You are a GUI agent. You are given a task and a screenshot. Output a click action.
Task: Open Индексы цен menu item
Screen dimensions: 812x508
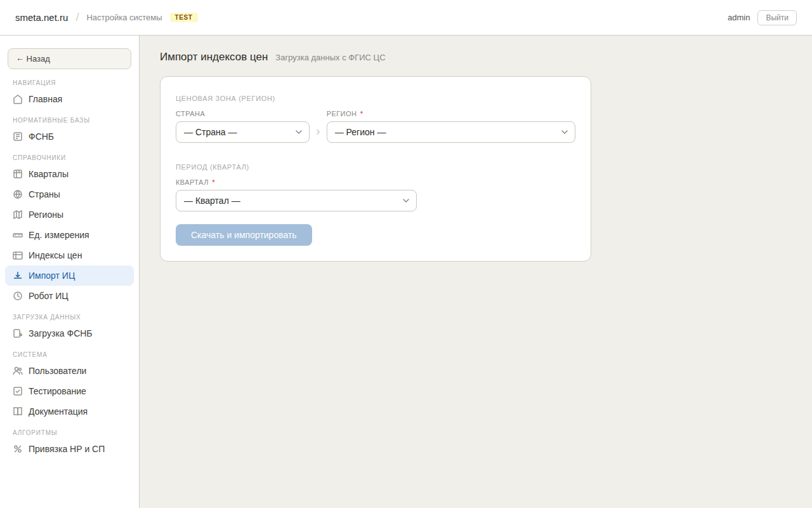pyautogui.click(x=55, y=255)
